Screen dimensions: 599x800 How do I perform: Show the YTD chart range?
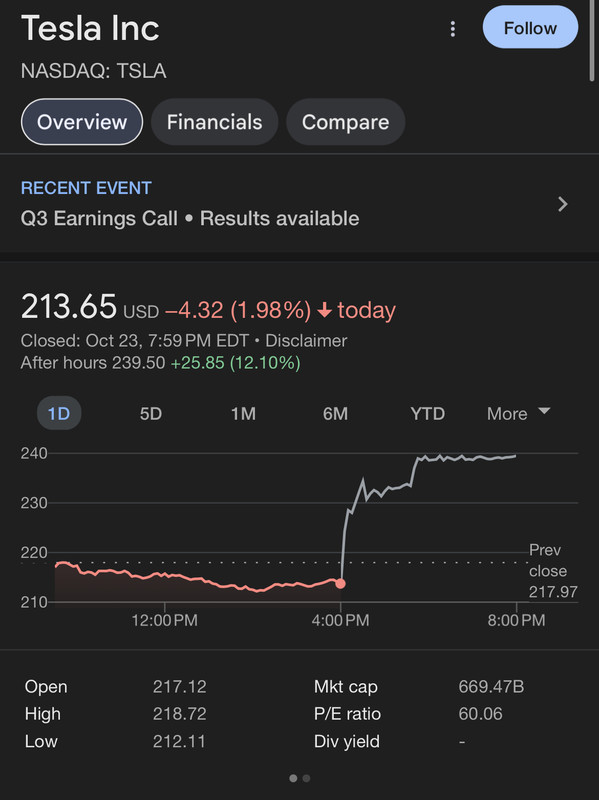coord(428,413)
